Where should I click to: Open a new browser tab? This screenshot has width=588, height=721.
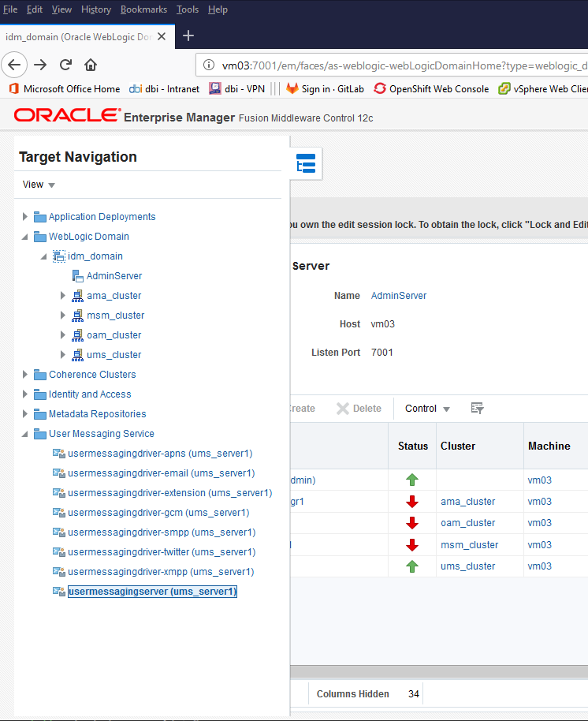188,35
